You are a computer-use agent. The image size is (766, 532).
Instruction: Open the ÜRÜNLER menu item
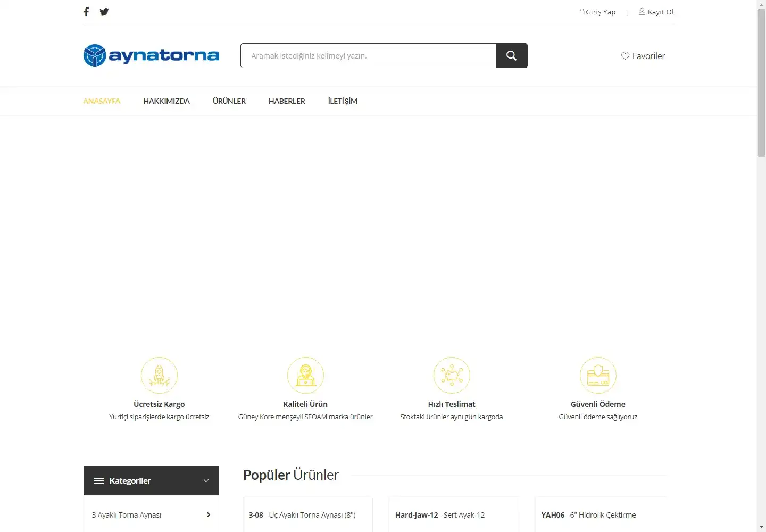[229, 101]
